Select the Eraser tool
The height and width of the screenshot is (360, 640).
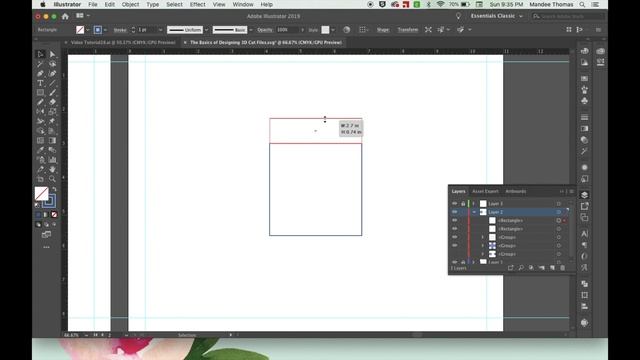point(52,102)
